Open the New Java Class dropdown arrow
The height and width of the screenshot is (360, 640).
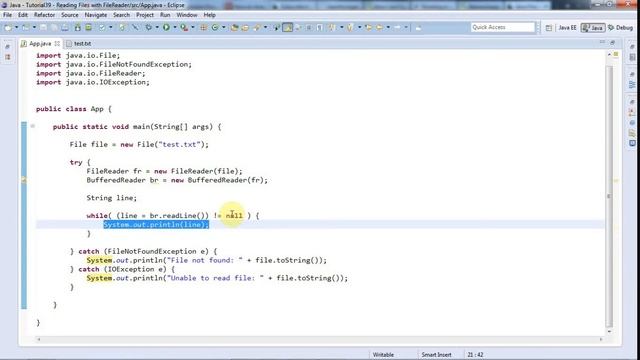[x=224, y=27]
